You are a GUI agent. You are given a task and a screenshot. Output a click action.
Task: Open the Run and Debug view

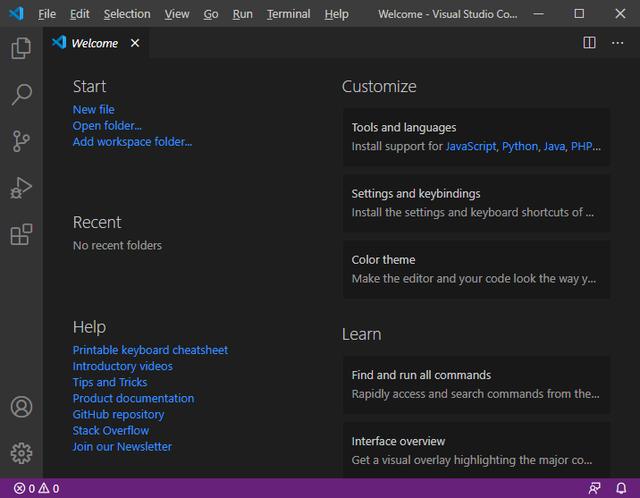coord(21,188)
